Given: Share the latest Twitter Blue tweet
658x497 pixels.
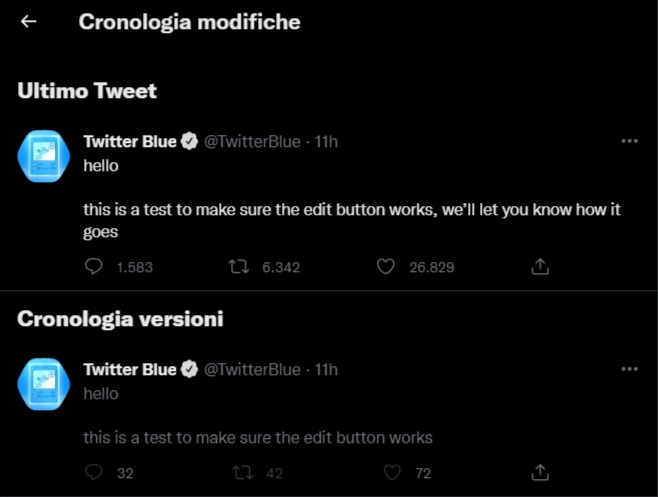Looking at the screenshot, I should [539, 267].
